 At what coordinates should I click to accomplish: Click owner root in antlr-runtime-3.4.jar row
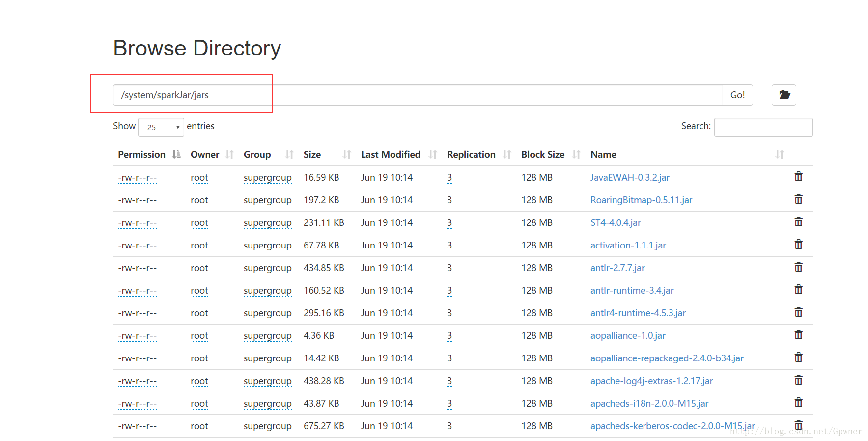tap(199, 291)
